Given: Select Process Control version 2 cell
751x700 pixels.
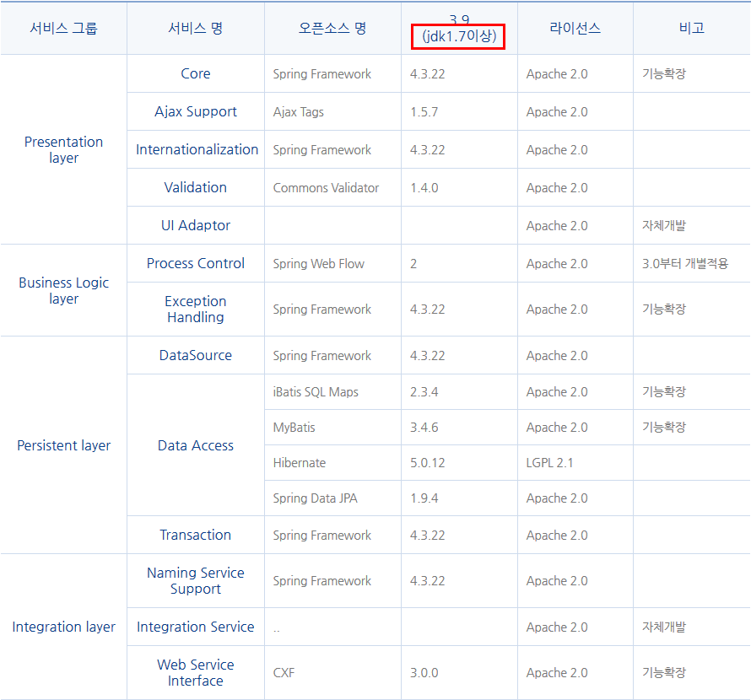Looking at the screenshot, I should point(459,263).
